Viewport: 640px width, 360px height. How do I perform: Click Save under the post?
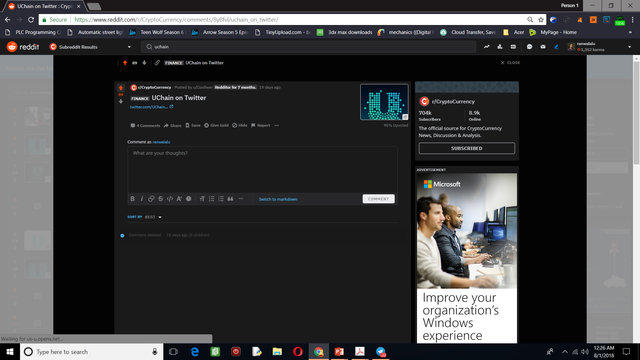193,126
